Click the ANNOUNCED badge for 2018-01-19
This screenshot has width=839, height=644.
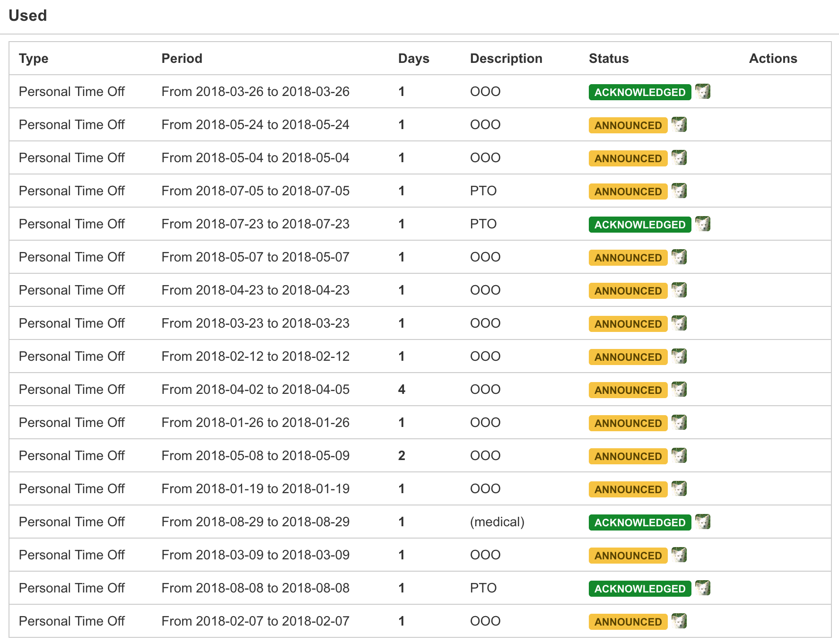point(628,489)
